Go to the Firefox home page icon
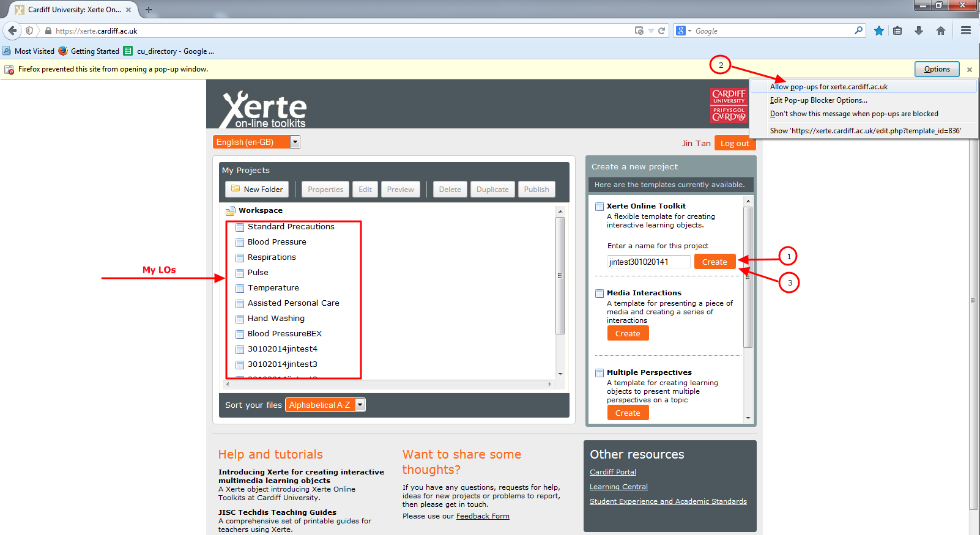This screenshot has height=535, width=980. point(941,31)
